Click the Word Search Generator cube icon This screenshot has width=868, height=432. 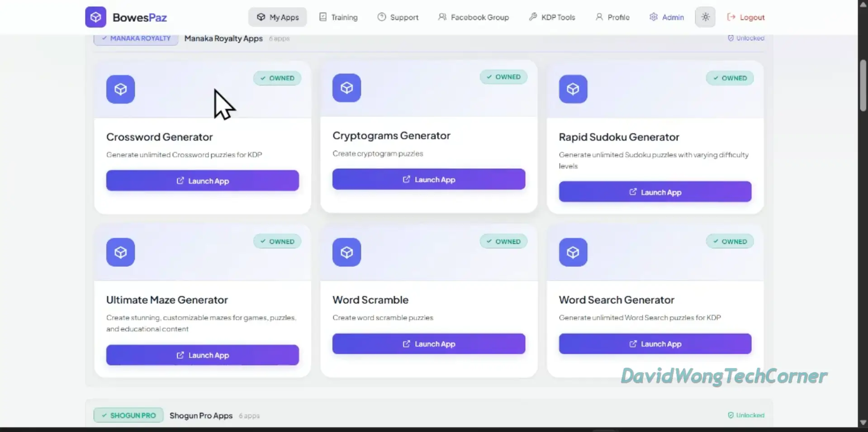point(573,252)
